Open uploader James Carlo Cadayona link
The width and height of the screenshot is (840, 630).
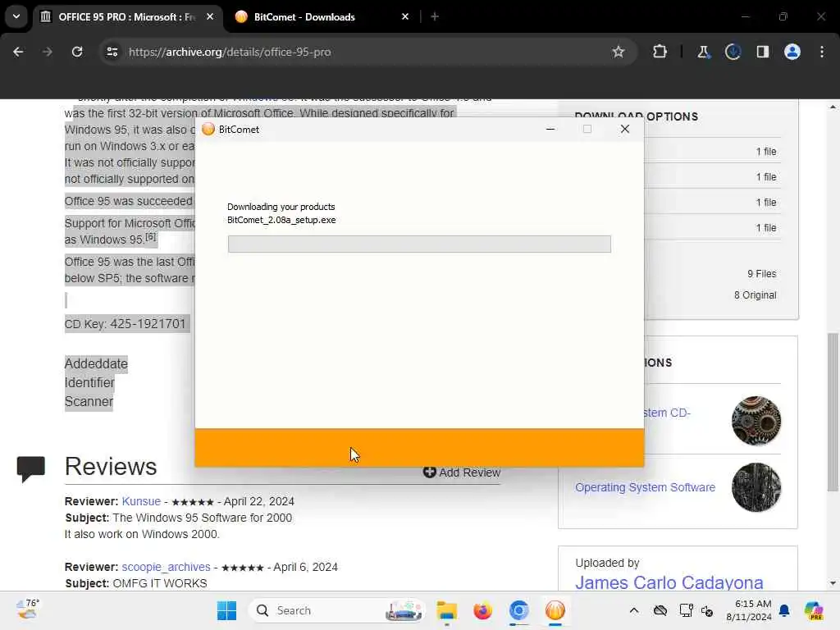(669, 582)
